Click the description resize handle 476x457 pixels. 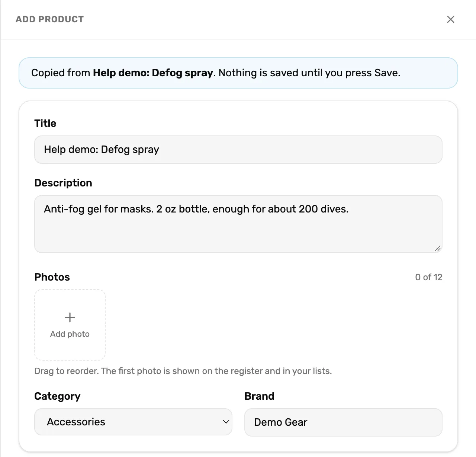point(438,248)
